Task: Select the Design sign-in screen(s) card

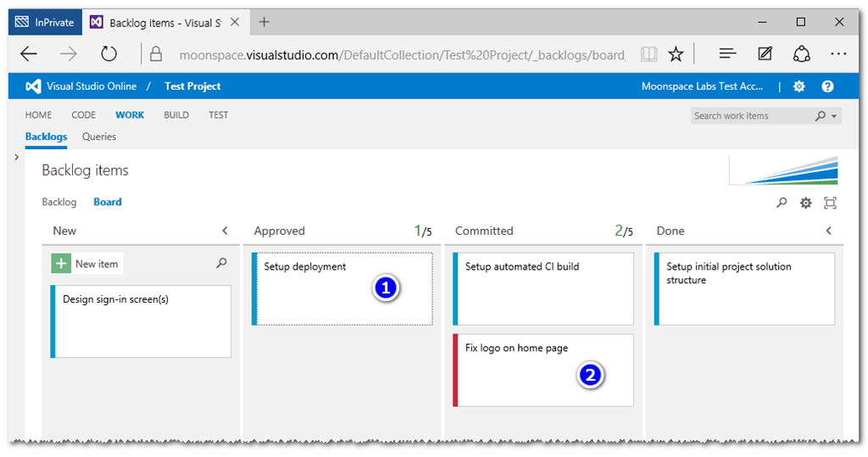Action: click(x=141, y=322)
